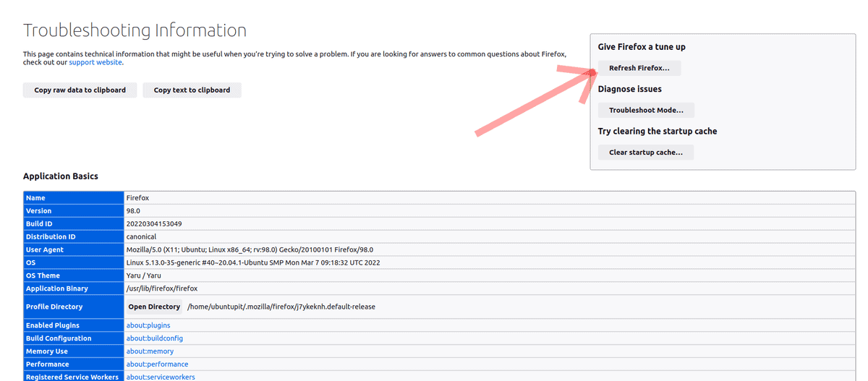Follow the support website link
This screenshot has width=868, height=381.
point(95,63)
